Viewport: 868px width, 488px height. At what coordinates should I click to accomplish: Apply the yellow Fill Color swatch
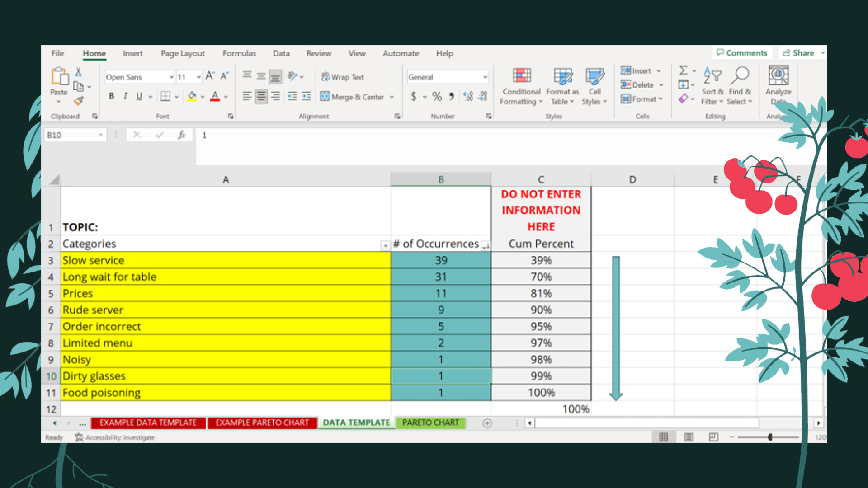(192, 96)
